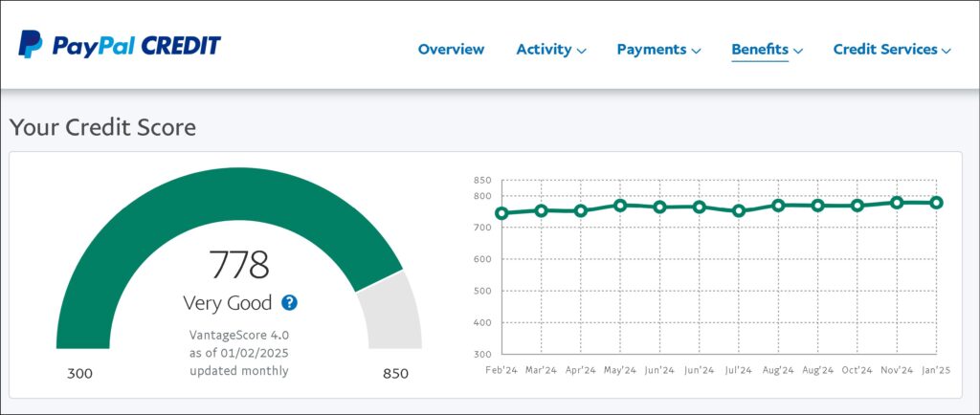Click the VantageScore 4.0 text

tap(239, 335)
